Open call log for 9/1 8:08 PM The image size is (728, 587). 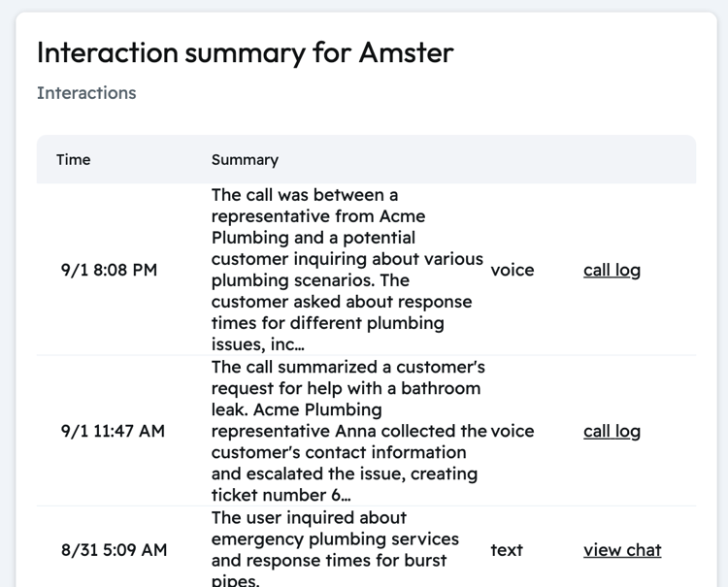click(612, 270)
